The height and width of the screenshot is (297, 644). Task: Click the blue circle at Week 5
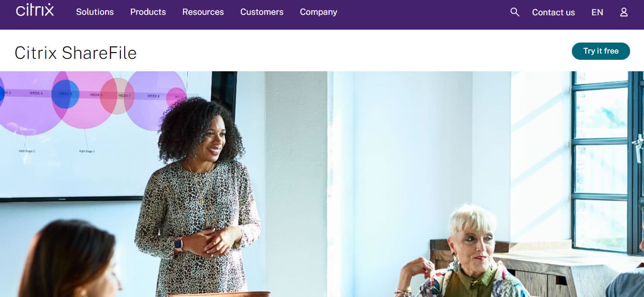point(65,94)
